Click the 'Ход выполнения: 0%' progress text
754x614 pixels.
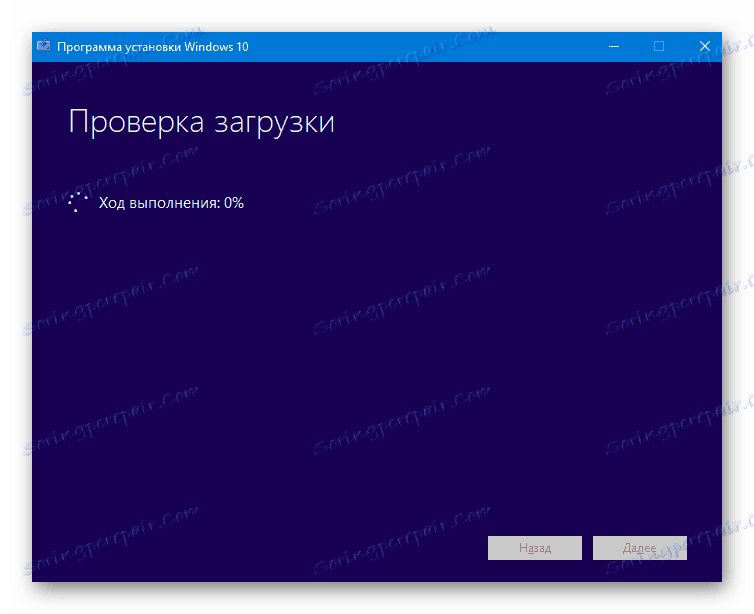(x=171, y=203)
